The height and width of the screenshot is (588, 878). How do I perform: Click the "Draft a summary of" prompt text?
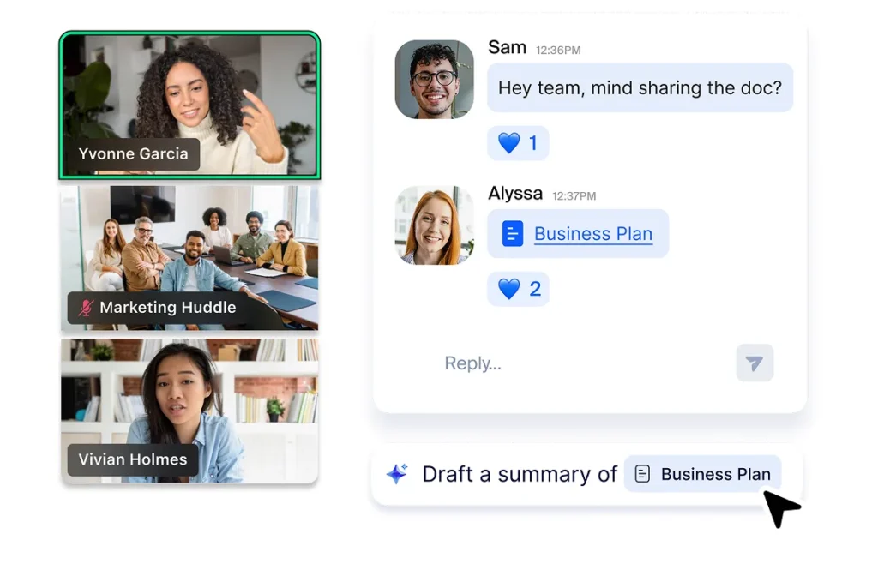pos(520,474)
